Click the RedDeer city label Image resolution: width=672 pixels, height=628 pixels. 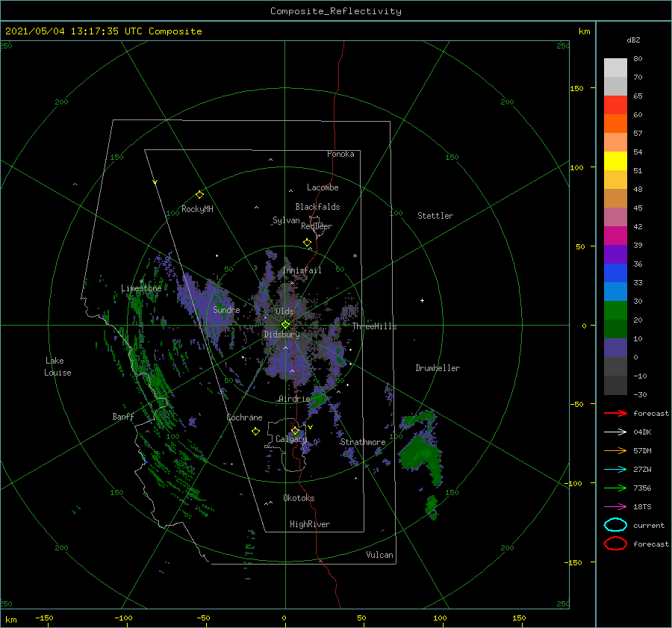pyautogui.click(x=317, y=226)
